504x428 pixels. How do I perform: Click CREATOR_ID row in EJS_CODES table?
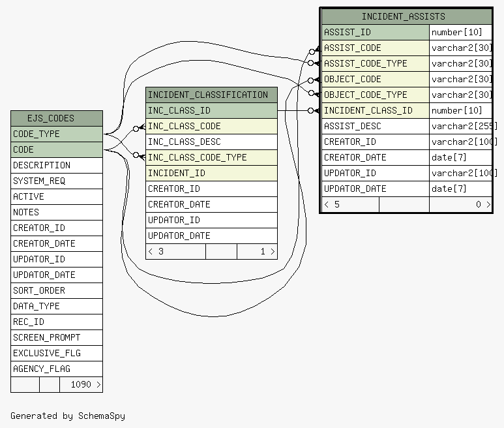click(57, 228)
